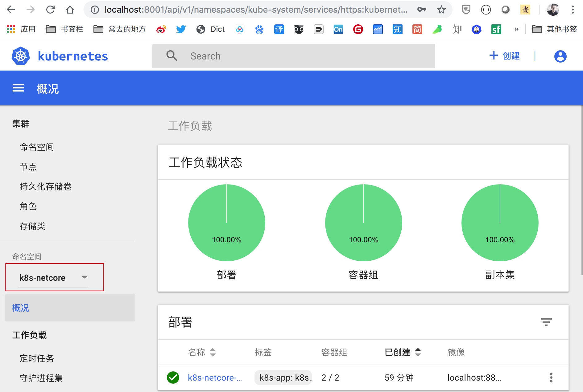Image resolution: width=583 pixels, height=392 pixels.
Task: Open the red 简 Jianshu bookmark
Action: 417,29
